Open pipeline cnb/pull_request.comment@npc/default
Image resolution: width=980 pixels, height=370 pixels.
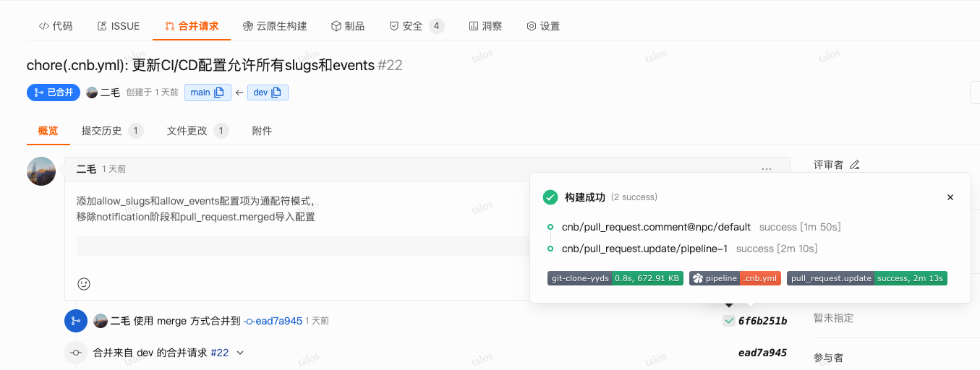(656, 227)
